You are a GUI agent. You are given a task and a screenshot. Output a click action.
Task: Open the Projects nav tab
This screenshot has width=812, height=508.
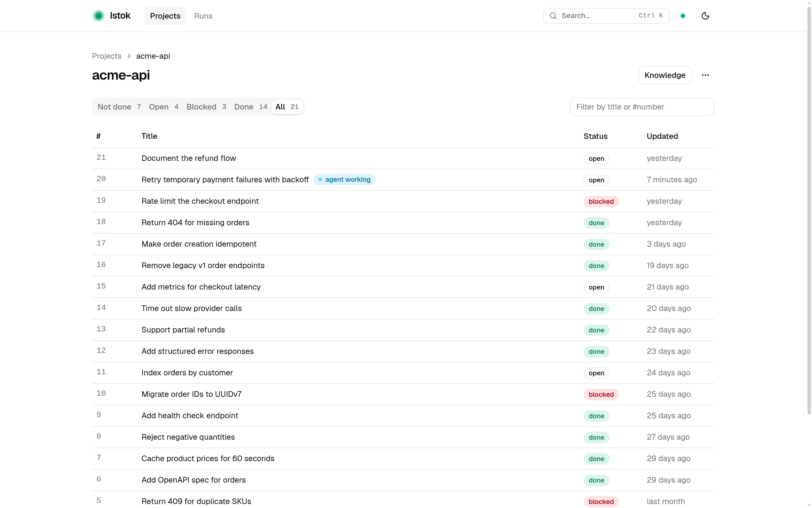pyautogui.click(x=165, y=16)
